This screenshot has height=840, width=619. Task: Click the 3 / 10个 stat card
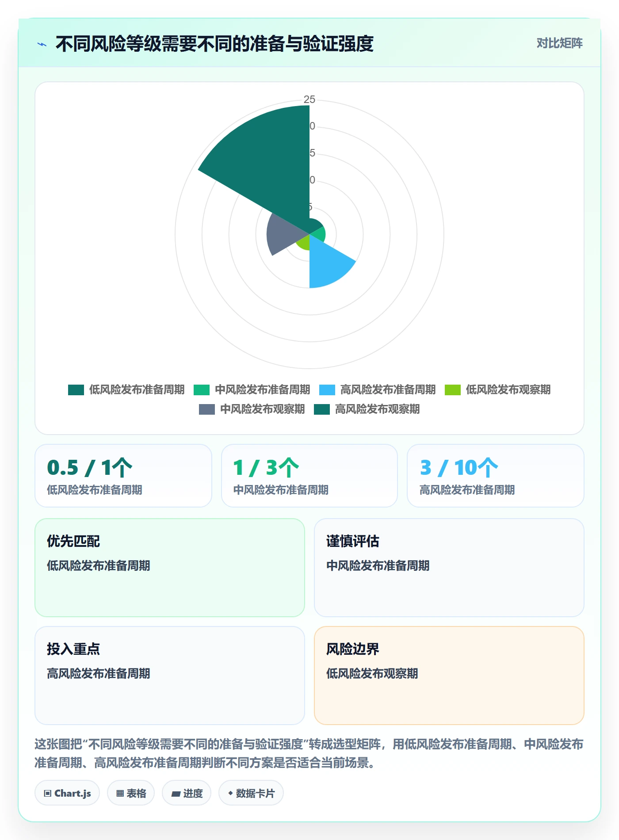click(x=496, y=476)
